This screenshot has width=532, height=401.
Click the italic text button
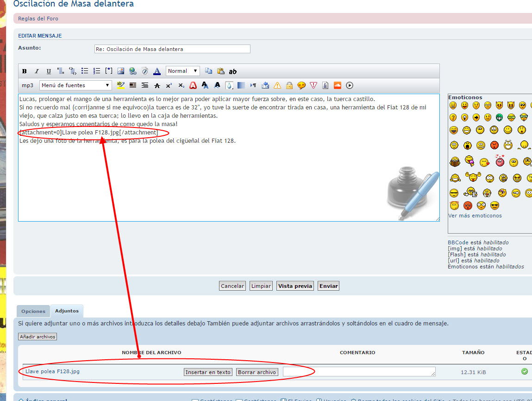pos(37,71)
